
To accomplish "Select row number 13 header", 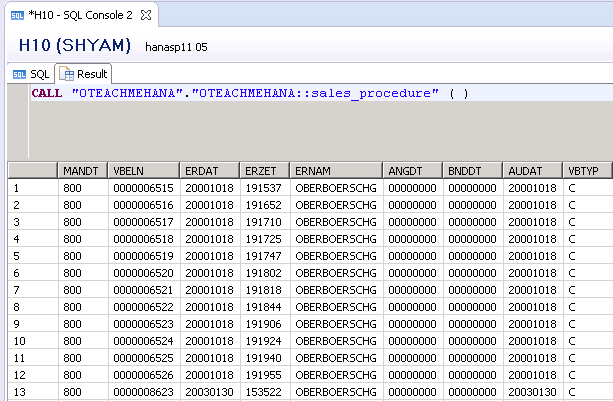I will click(x=33, y=392).
